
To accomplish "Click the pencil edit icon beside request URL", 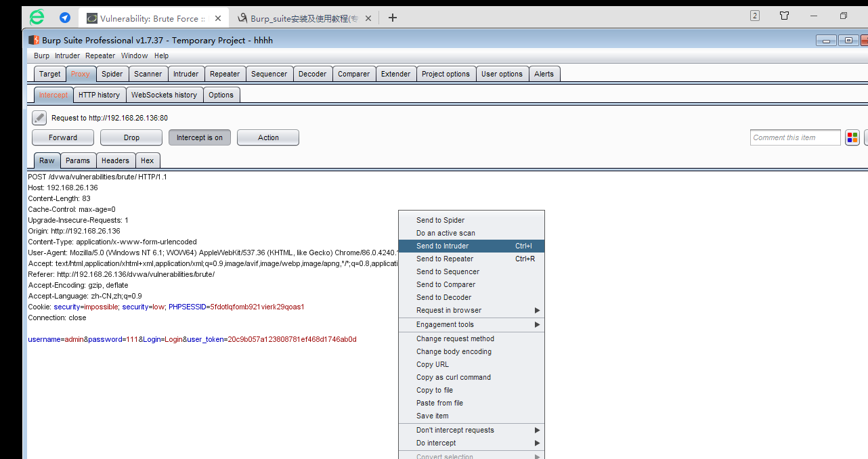I will (x=39, y=118).
